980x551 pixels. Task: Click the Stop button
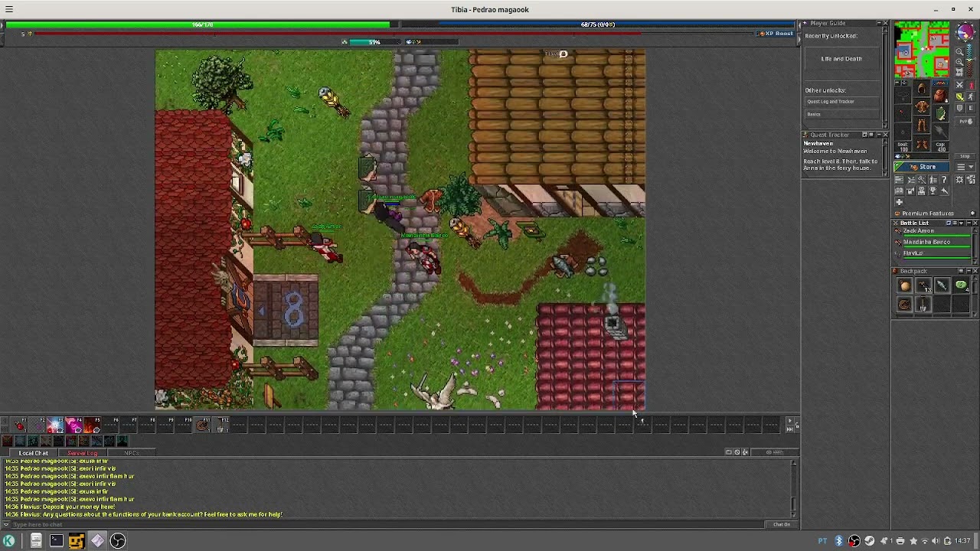pos(965,156)
